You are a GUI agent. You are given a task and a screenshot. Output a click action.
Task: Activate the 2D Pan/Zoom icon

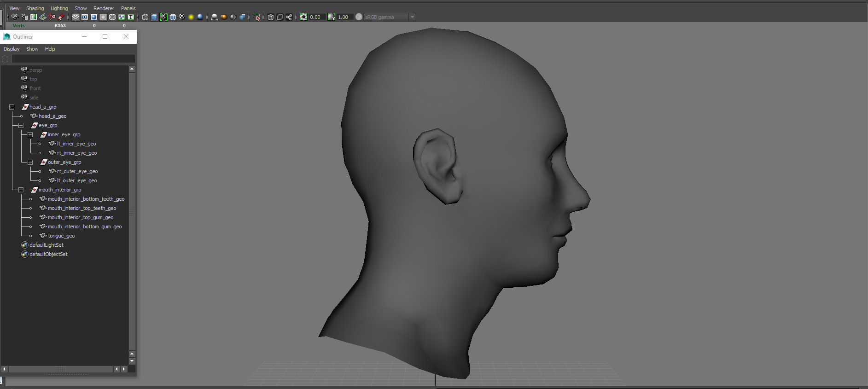coord(52,17)
